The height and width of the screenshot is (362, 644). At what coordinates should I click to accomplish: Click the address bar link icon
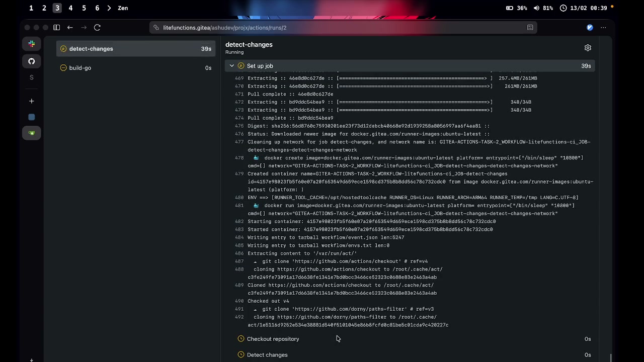pyautogui.click(x=156, y=28)
